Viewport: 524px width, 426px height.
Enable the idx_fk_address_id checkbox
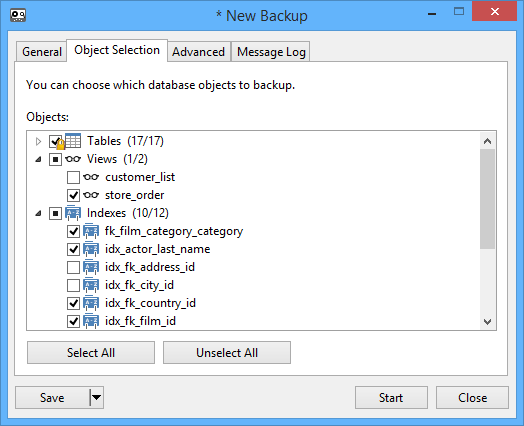click(73, 267)
